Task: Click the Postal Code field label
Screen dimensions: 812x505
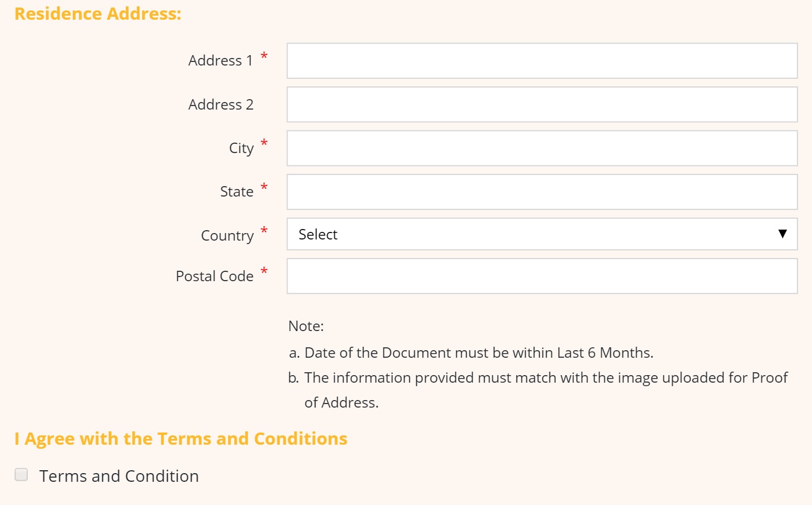Action: coord(214,276)
